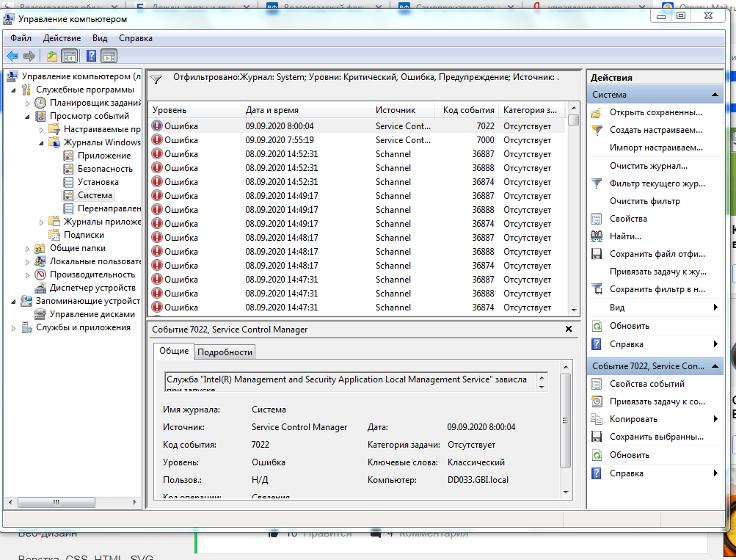Close the event 7022 preview pane

click(x=569, y=330)
